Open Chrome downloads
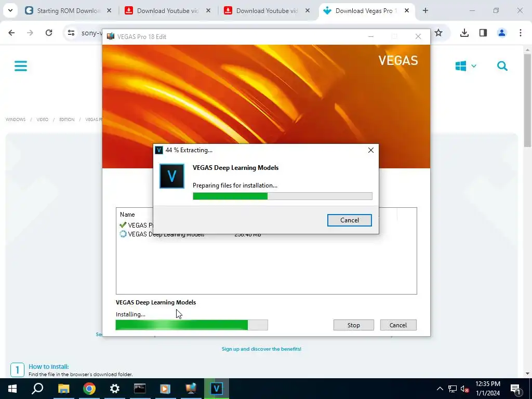 (x=464, y=33)
